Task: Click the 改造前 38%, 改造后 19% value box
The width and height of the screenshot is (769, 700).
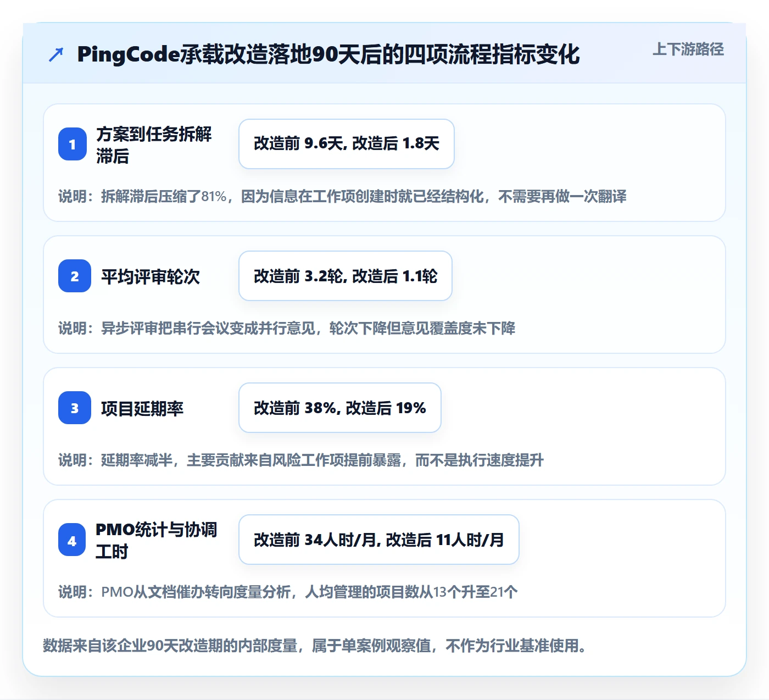Action: point(340,408)
